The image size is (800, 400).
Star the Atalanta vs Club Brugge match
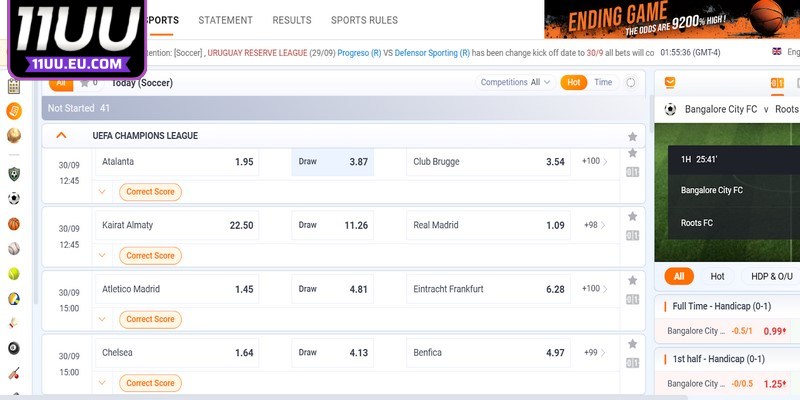[632, 153]
